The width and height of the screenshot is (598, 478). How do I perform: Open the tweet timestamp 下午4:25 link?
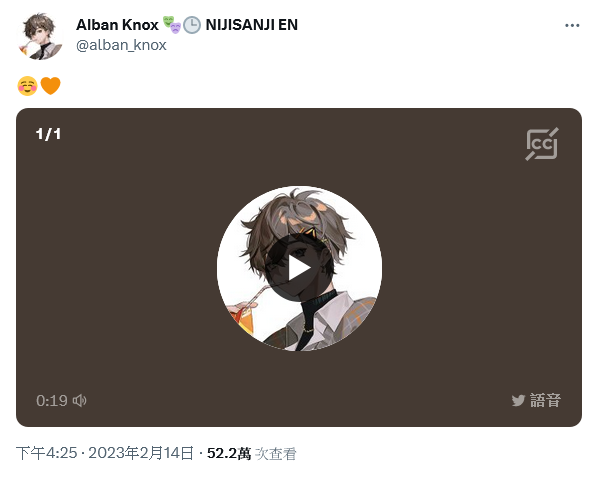coord(47,453)
